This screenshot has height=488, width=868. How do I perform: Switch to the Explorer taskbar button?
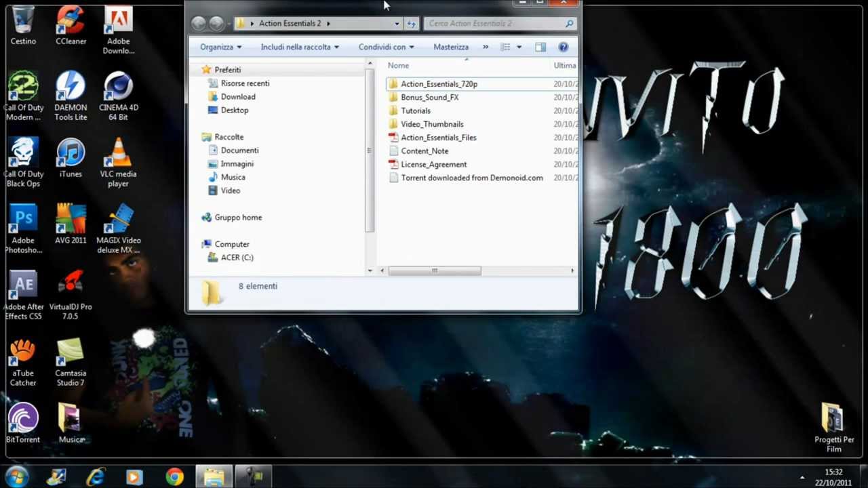pyautogui.click(x=214, y=477)
